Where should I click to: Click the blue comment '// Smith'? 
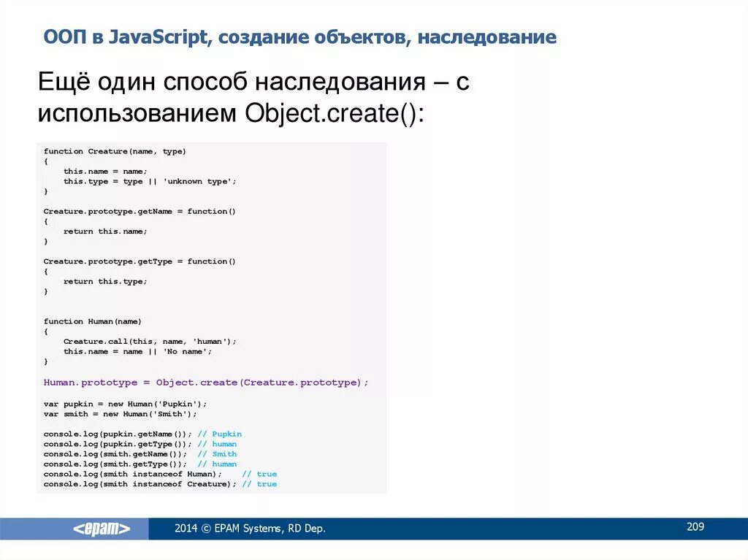coord(217,454)
